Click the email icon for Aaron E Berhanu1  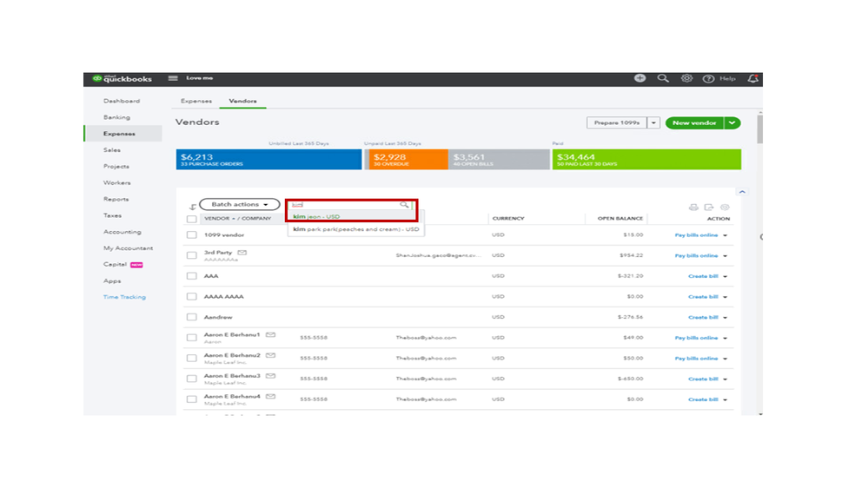click(x=270, y=334)
